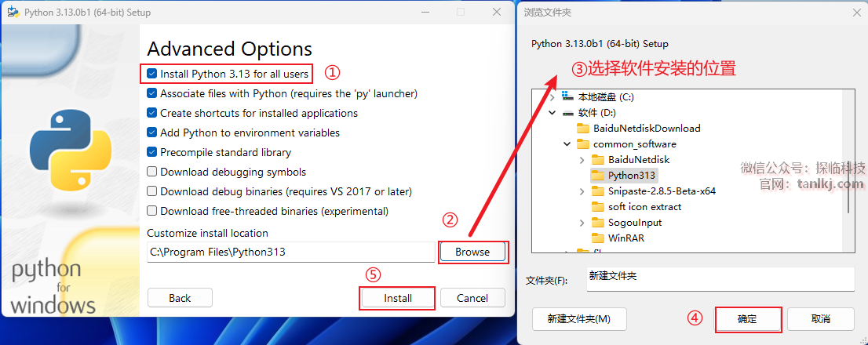Click the BaiduNetdiskDownload folder icon
Screen dimensions: 868x345
tap(582, 129)
